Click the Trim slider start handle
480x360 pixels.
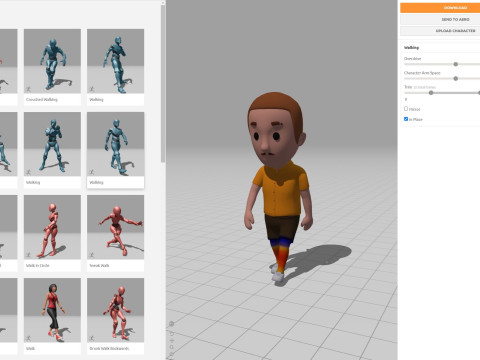tap(431, 93)
